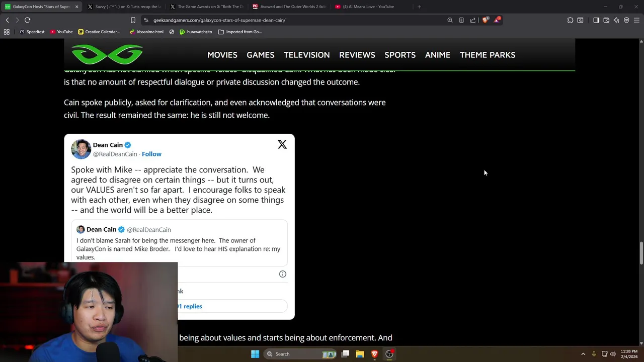Click Follow link on Dean Cain tweet
Screen dimensions: 644x362
point(151,154)
